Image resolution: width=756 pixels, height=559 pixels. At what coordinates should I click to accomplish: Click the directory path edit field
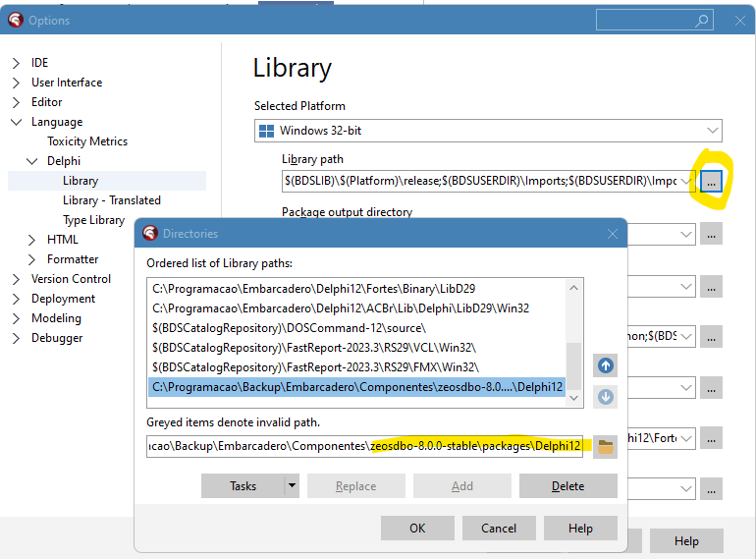click(364, 446)
